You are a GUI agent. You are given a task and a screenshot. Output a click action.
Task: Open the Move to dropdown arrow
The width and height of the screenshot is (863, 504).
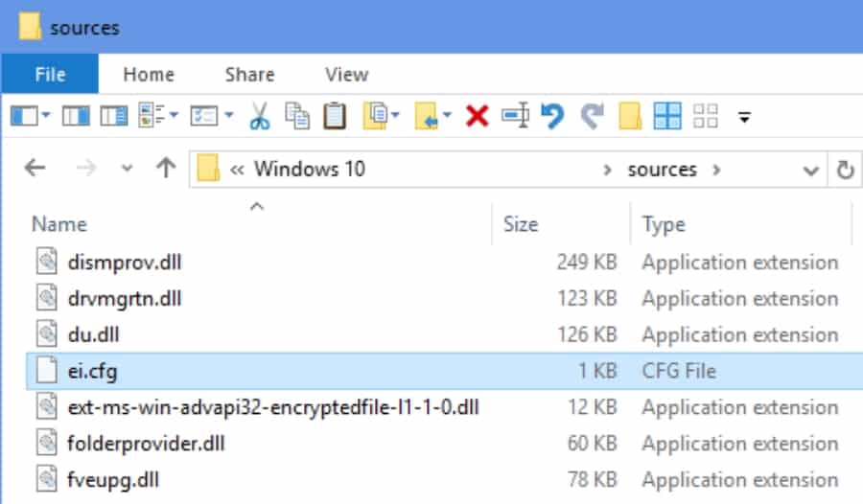(447, 115)
